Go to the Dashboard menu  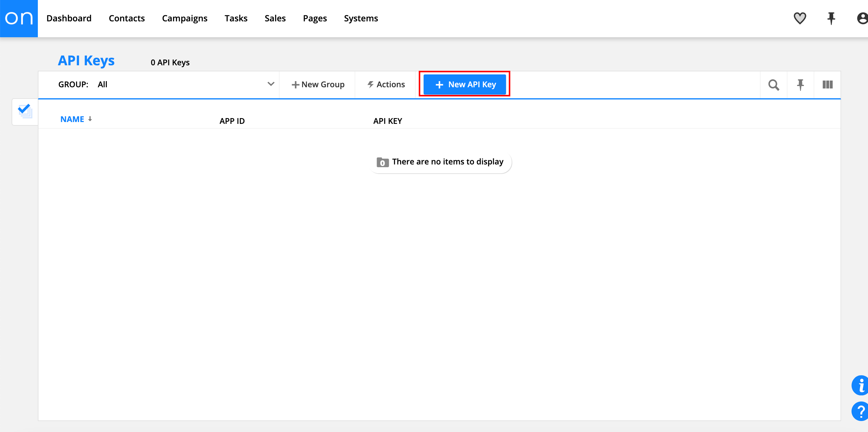tap(69, 18)
